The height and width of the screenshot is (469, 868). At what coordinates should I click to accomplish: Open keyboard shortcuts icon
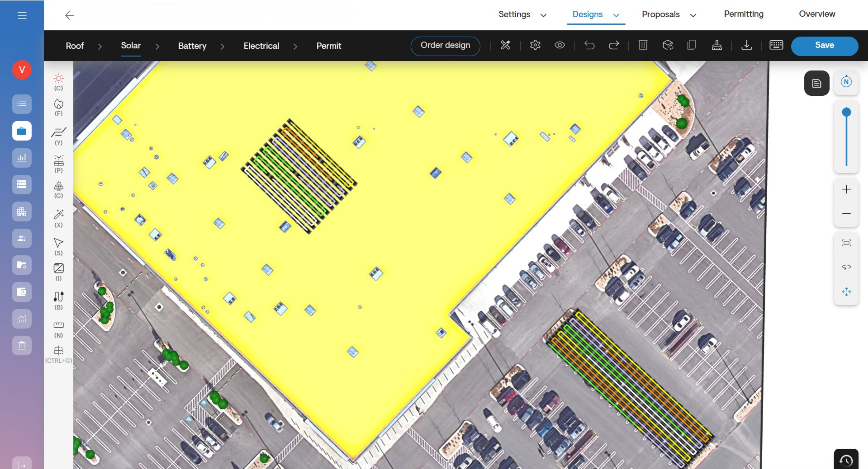776,45
